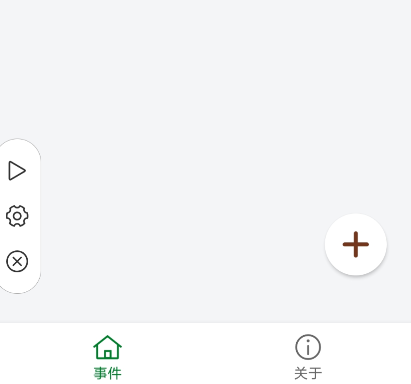Open the circled info icon
411x384 pixels.
pyautogui.click(x=308, y=347)
